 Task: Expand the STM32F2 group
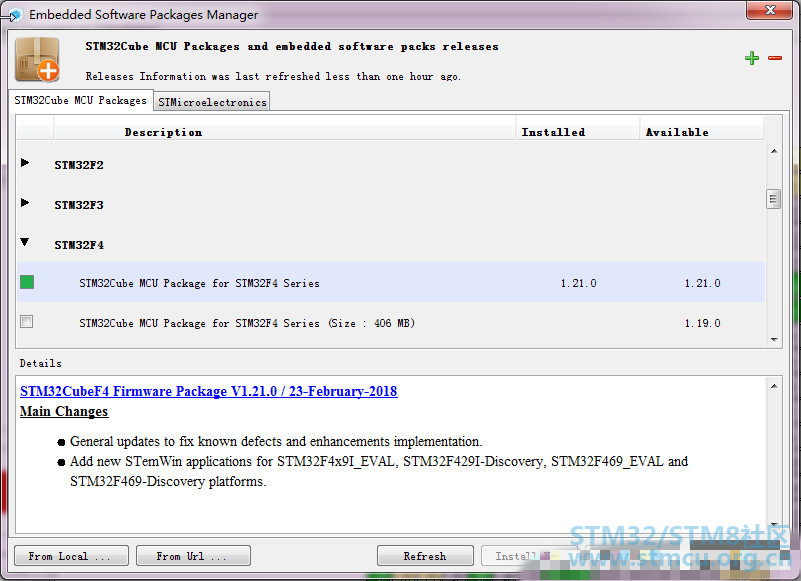click(25, 162)
